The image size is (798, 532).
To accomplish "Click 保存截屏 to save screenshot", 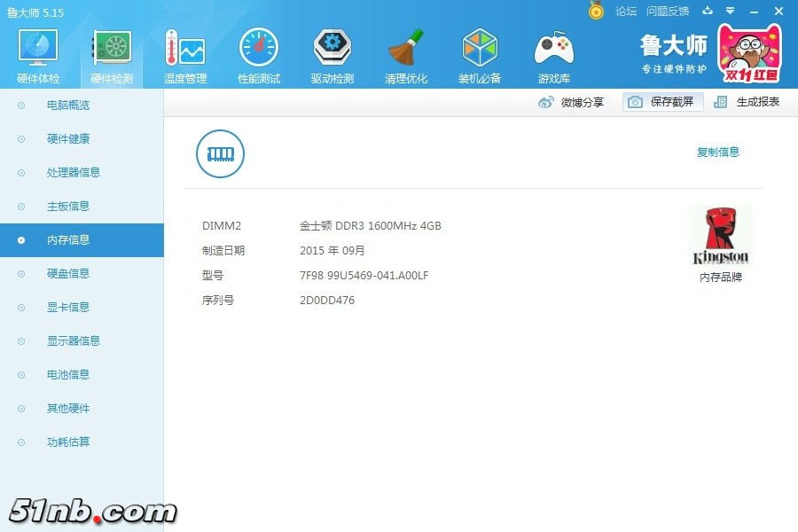I will (662, 102).
